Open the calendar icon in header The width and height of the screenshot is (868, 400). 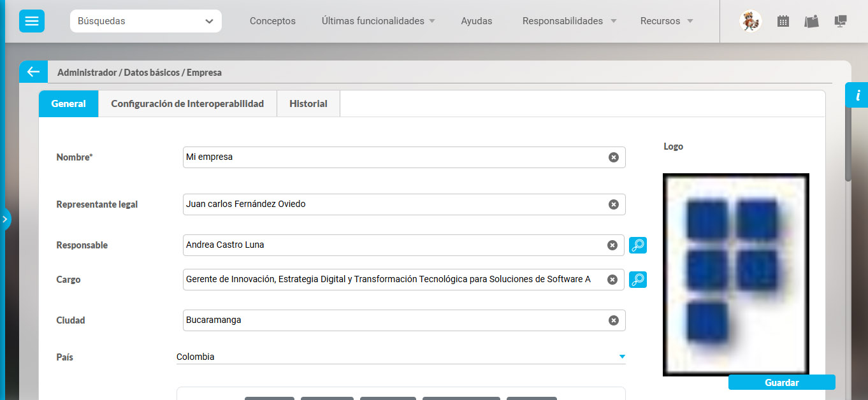coord(783,21)
